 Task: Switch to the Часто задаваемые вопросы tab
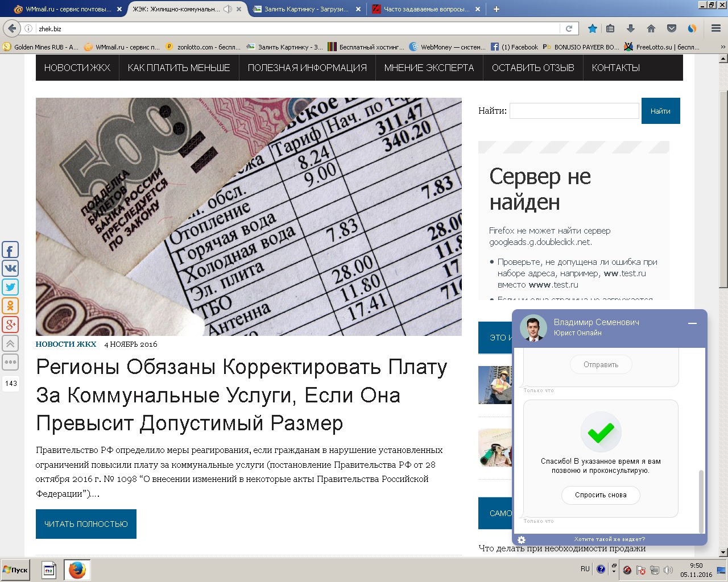tap(426, 9)
